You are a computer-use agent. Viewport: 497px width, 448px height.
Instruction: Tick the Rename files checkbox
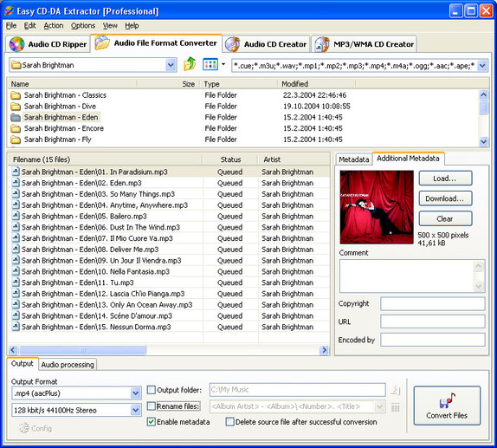pyautogui.click(x=152, y=406)
